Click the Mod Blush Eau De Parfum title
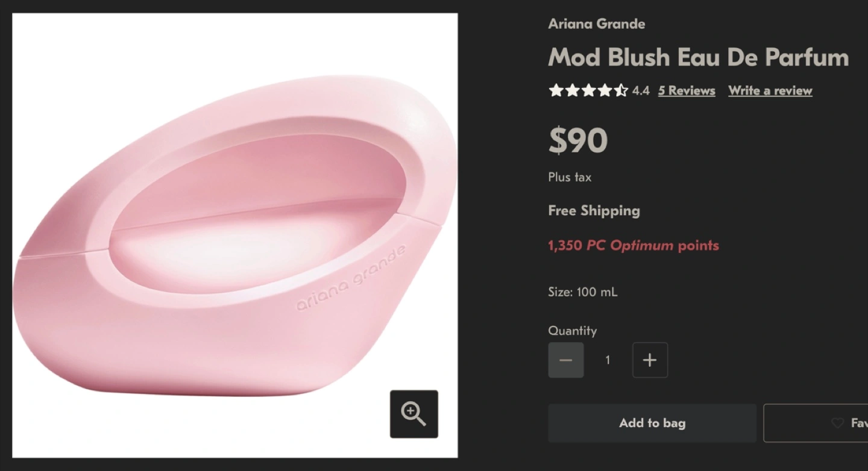This screenshot has height=471, width=868. 698,57
